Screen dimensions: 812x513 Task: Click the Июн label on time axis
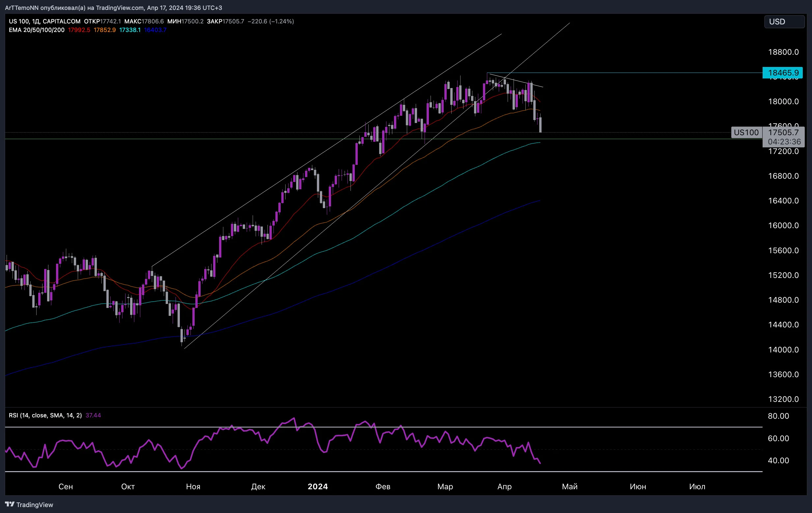[x=638, y=487]
